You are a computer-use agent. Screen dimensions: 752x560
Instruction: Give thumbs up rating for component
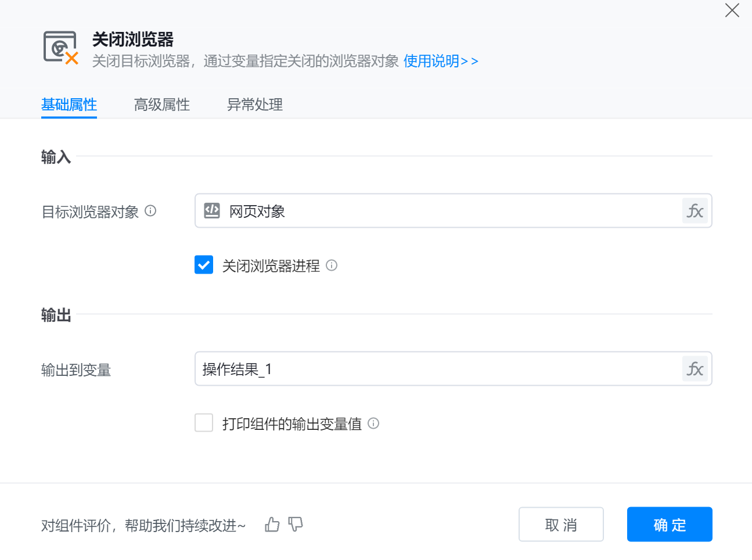click(x=272, y=525)
